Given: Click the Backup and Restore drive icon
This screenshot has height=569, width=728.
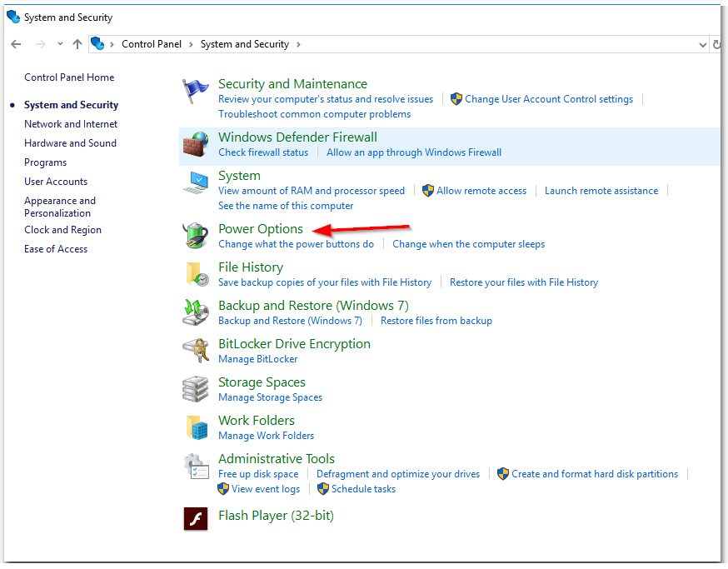Looking at the screenshot, I should point(195,312).
